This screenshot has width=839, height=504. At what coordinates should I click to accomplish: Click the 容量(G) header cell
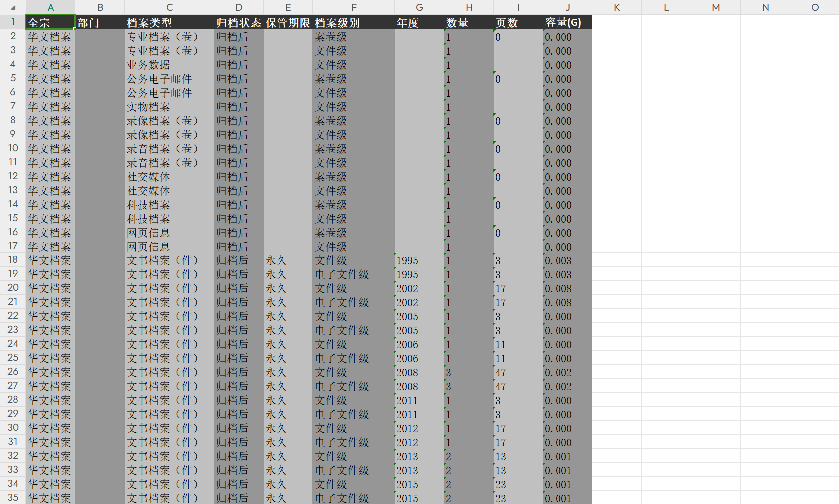coord(567,22)
